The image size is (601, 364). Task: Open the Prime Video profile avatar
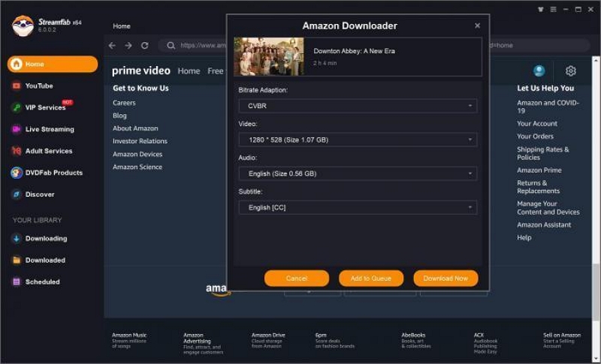click(x=539, y=71)
